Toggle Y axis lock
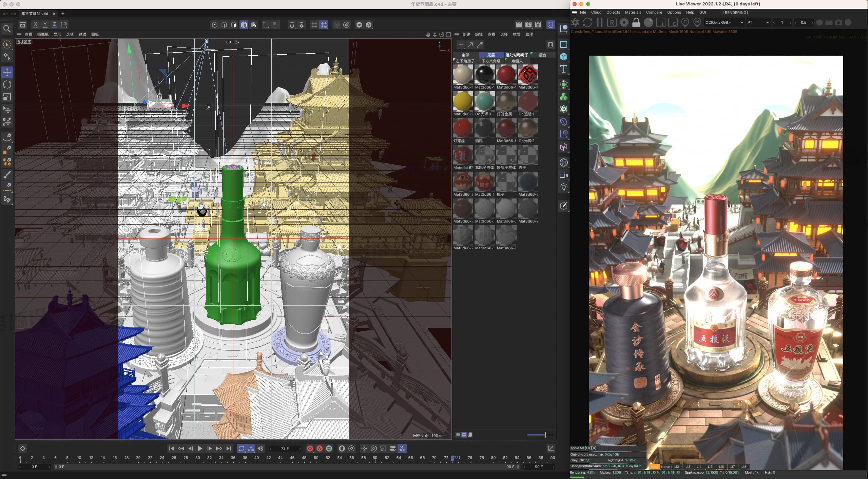Viewport: 868px width, 479px height. tap(45, 24)
